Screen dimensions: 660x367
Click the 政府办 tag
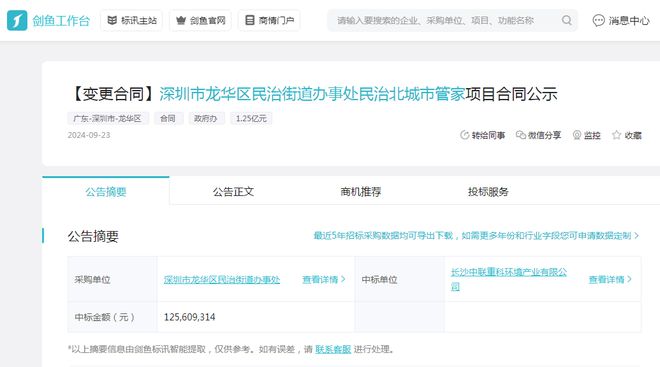[206, 119]
